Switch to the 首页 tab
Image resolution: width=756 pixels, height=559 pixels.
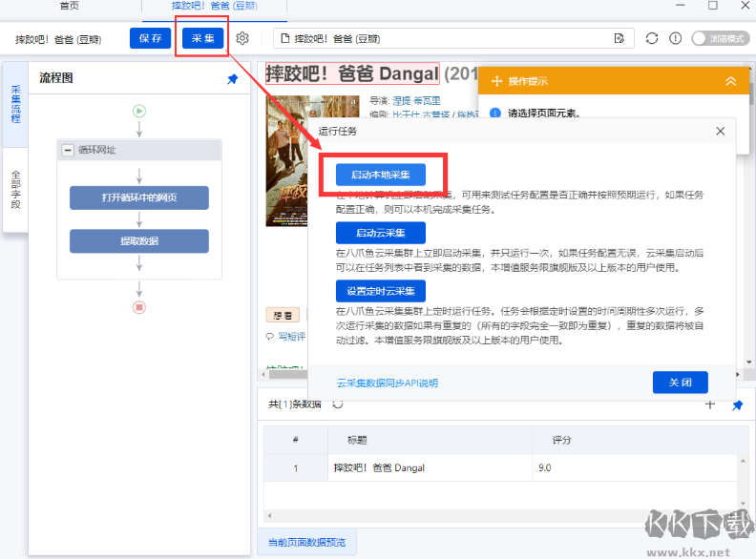pyautogui.click(x=70, y=6)
